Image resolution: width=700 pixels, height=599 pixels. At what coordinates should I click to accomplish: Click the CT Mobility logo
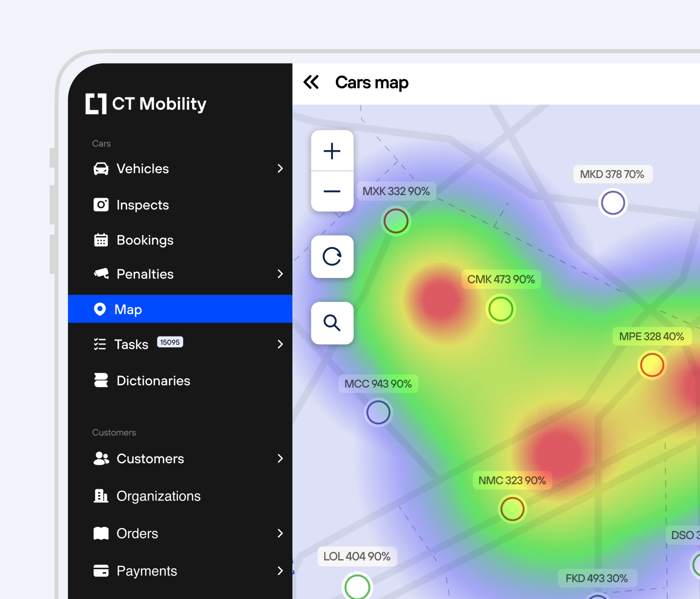click(146, 103)
